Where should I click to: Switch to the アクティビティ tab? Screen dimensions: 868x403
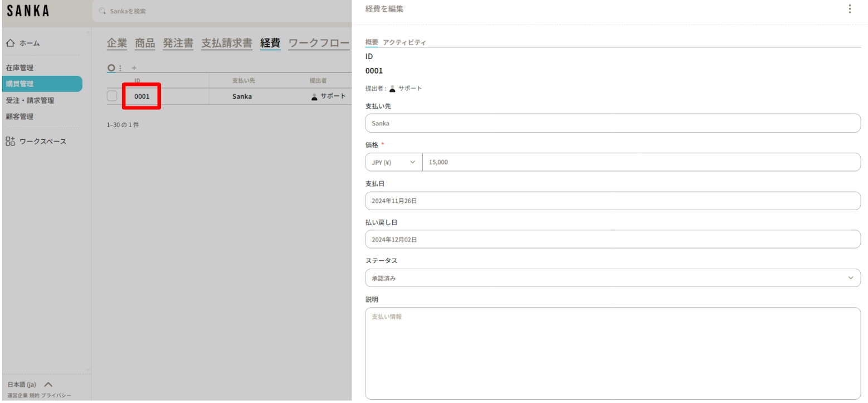404,43
